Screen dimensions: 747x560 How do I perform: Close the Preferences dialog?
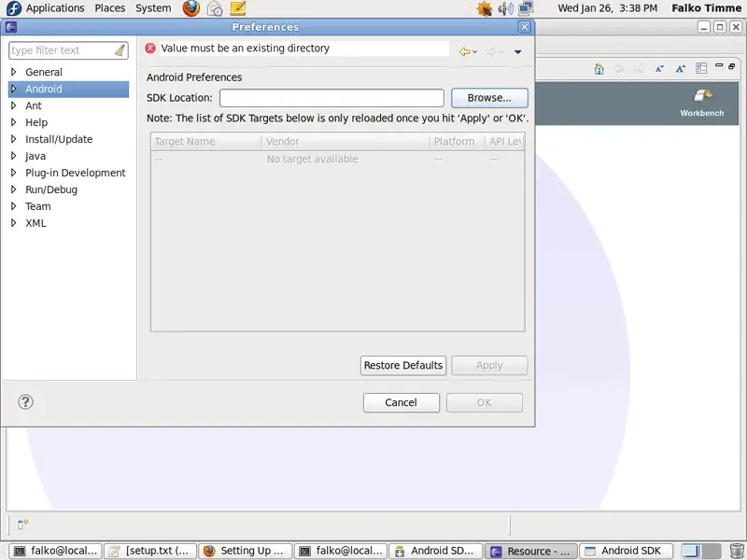pos(524,27)
